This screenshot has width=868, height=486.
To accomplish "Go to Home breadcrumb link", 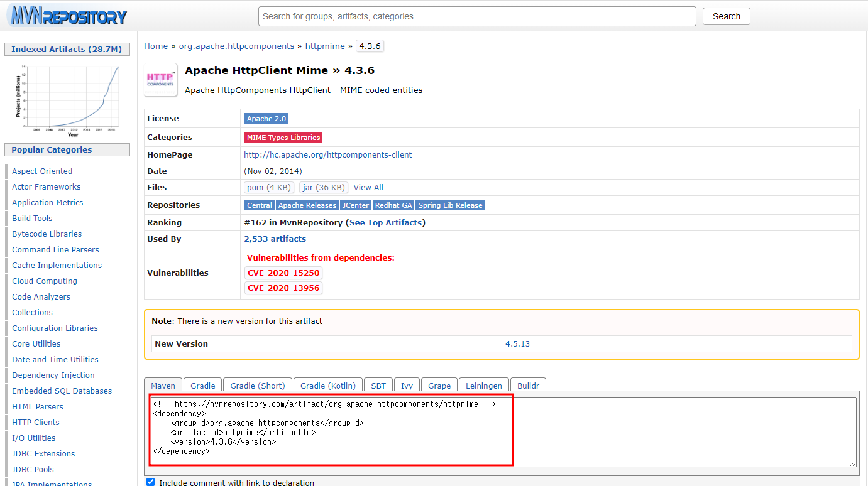I will (156, 46).
